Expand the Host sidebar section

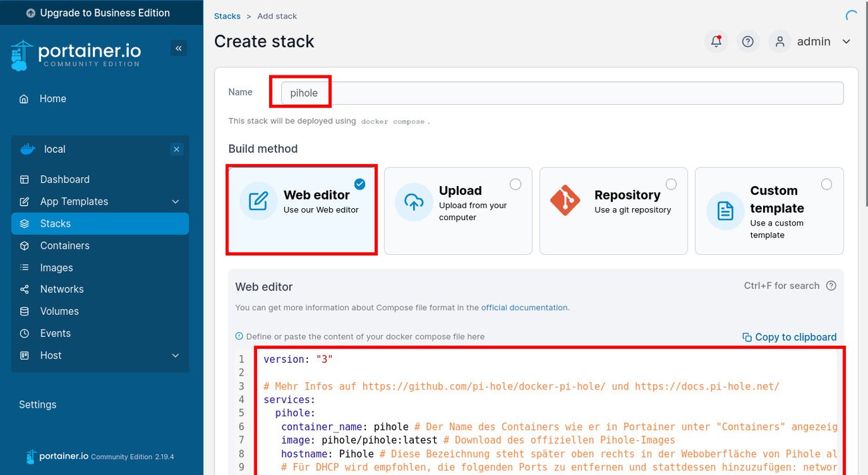(x=51, y=356)
